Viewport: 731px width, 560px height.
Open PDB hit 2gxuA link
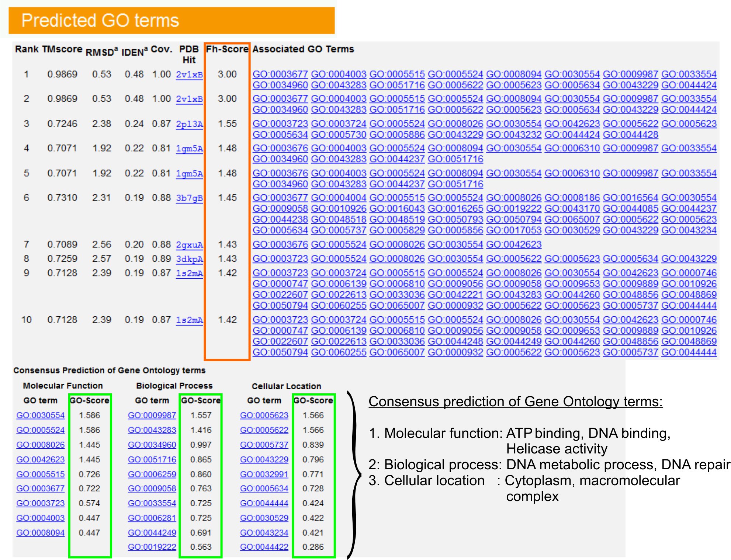(x=189, y=245)
